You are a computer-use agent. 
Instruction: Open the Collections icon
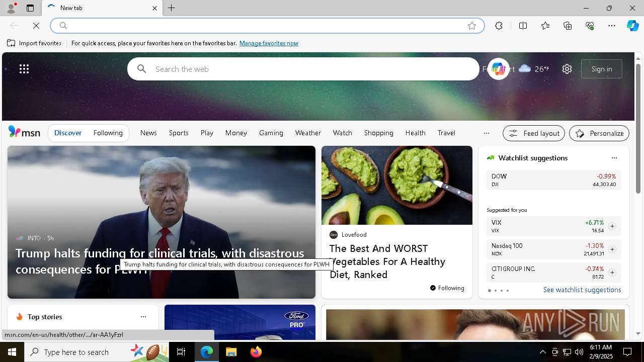pos(568,26)
